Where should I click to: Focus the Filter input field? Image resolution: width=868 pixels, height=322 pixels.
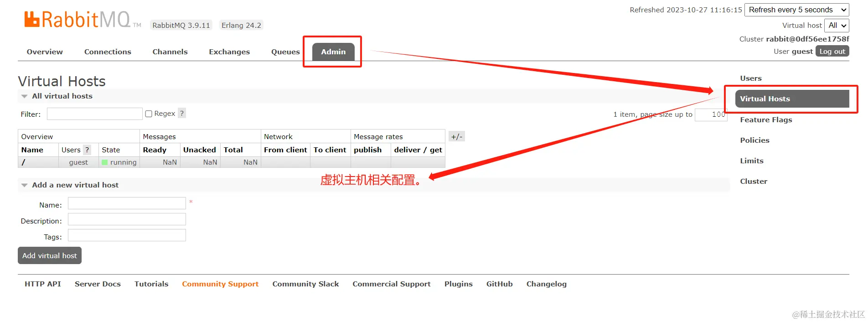(x=95, y=114)
